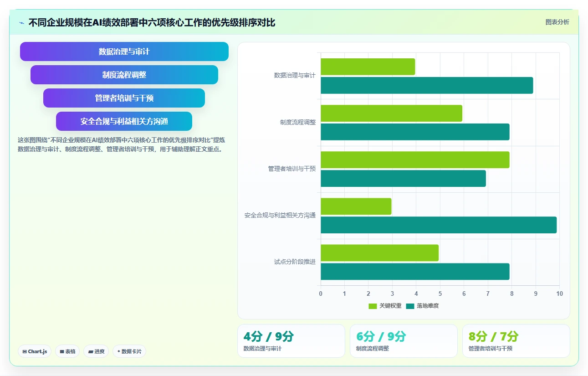Click the 进度 tag chip

click(x=96, y=351)
